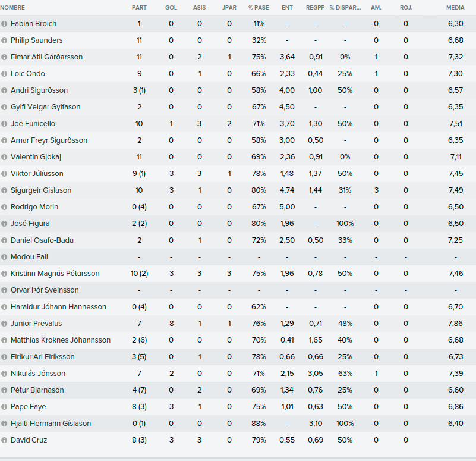
Task: Sort by NOMBRE column header
Action: (x=12, y=8)
